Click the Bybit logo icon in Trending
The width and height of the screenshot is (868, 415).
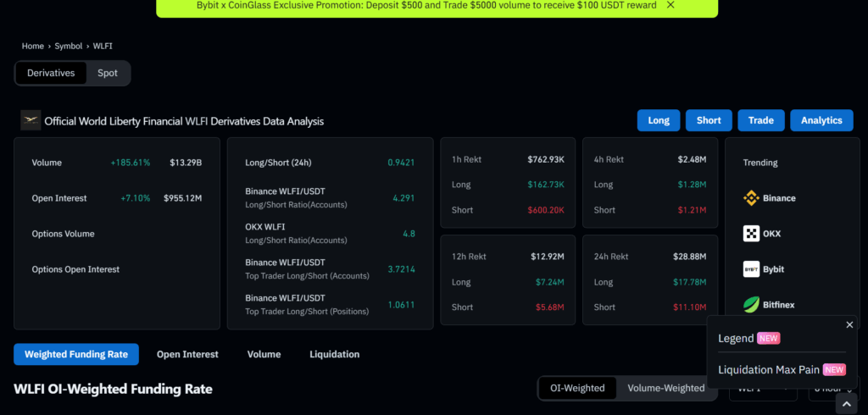pos(751,269)
